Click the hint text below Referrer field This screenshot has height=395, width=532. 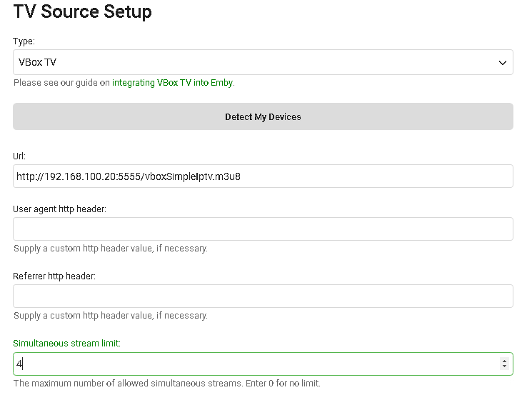[x=111, y=316]
